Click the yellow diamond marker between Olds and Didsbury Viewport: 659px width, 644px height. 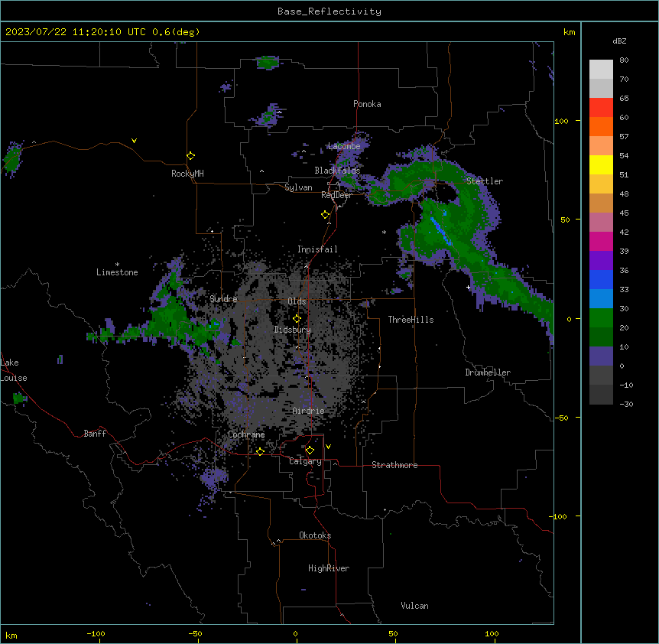pos(297,319)
